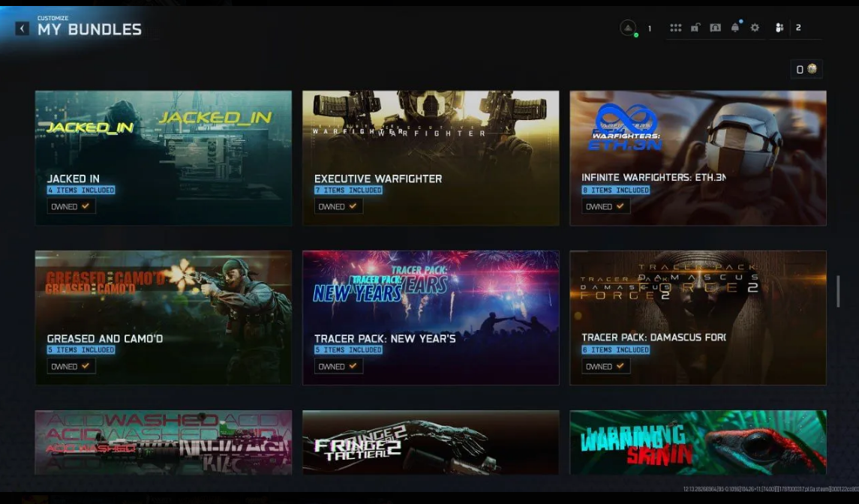859x504 pixels.
Task: Select the Tracer Pack: Damascus Forge bundle
Action: (x=698, y=318)
